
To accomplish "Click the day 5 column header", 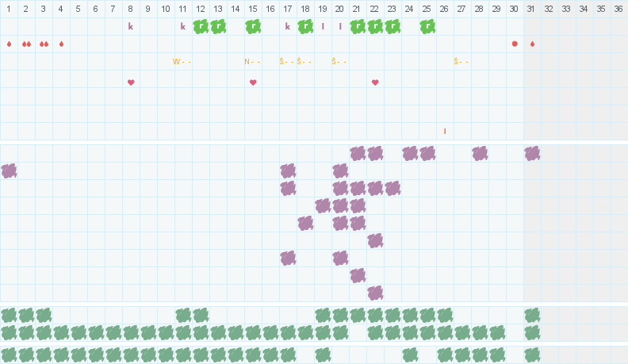I will point(78,9).
